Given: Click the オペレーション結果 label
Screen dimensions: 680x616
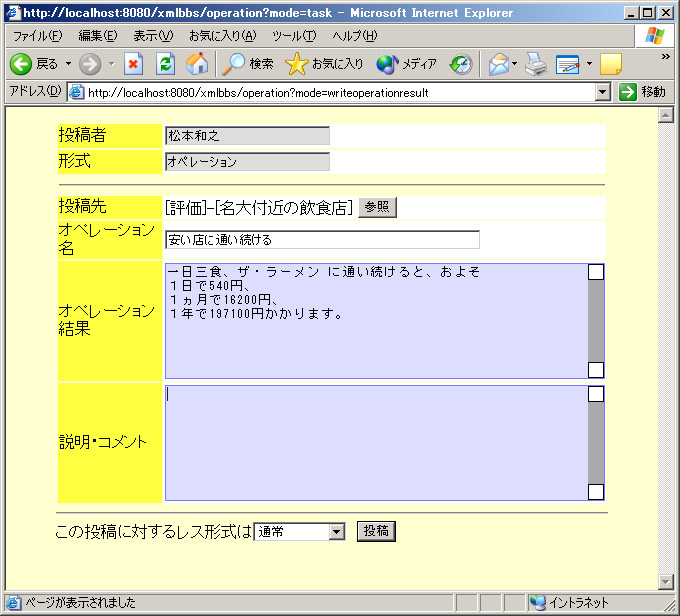Looking at the screenshot, I should coord(107,320).
